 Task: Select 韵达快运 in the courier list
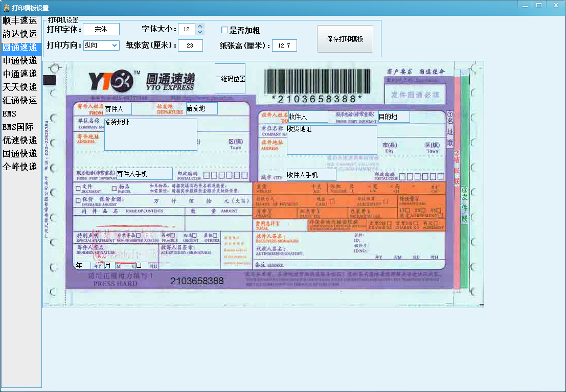pos(20,34)
